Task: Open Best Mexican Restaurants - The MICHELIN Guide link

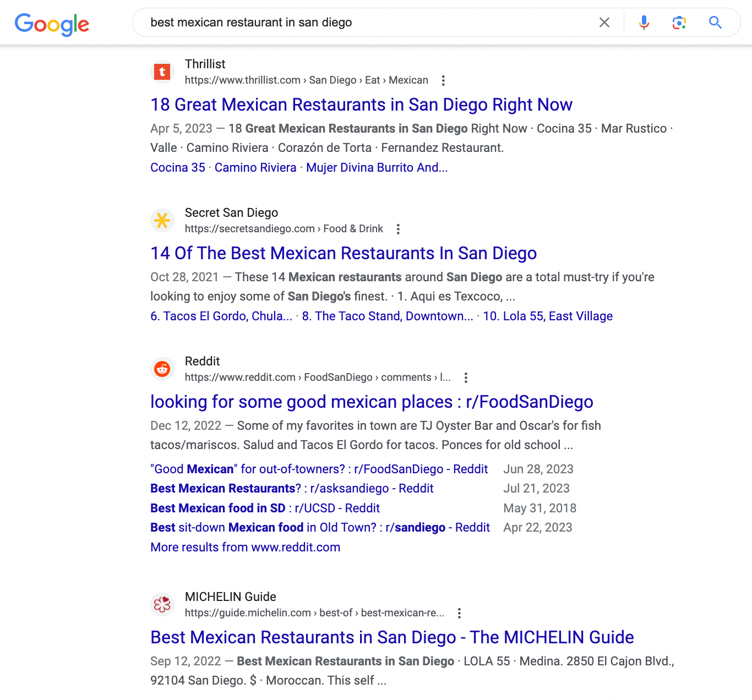Action: pos(392,637)
